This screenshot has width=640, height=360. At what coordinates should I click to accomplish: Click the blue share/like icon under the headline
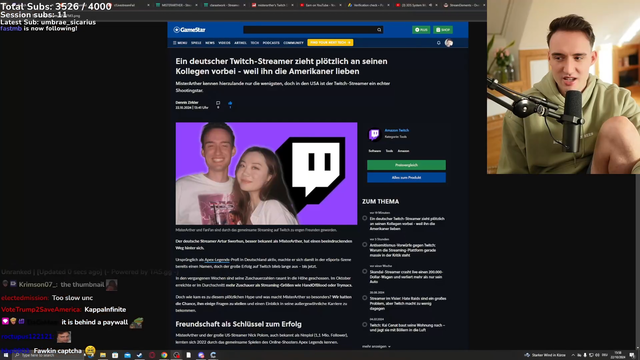230,103
